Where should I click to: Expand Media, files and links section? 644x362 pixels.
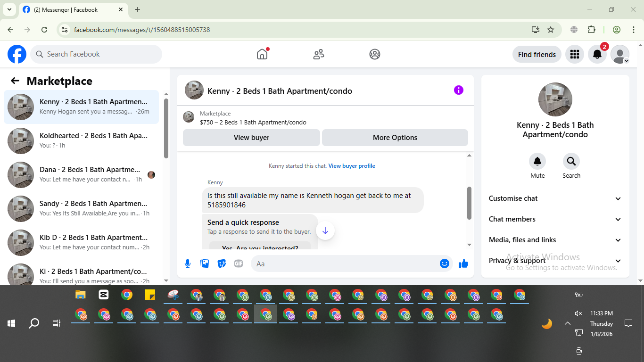pos(555,240)
